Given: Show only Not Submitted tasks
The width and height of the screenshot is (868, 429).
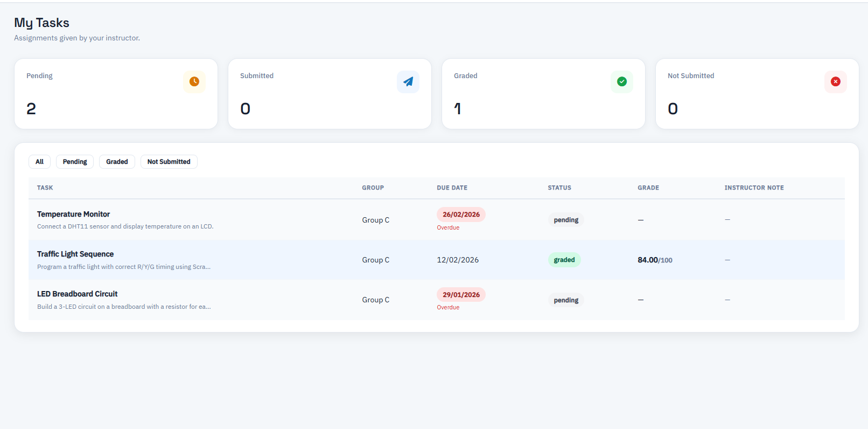Looking at the screenshot, I should click(169, 162).
